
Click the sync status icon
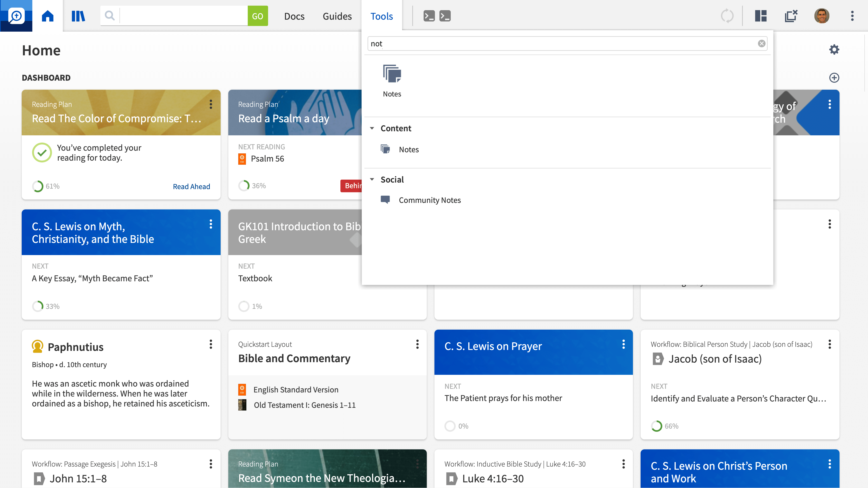727,16
